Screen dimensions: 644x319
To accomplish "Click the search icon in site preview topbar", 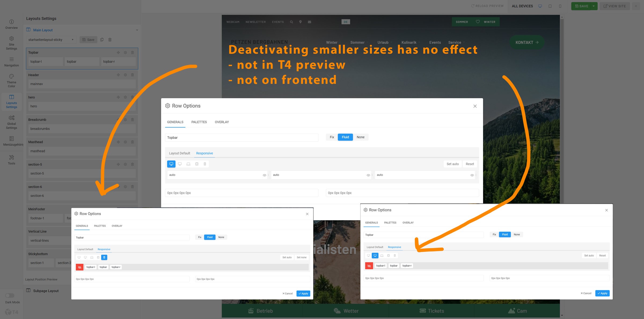I will coord(291,22).
